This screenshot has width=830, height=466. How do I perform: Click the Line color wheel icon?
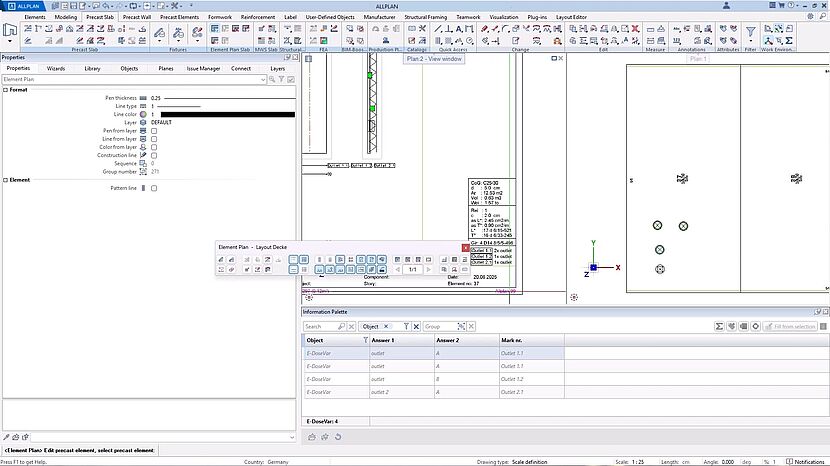click(143, 114)
